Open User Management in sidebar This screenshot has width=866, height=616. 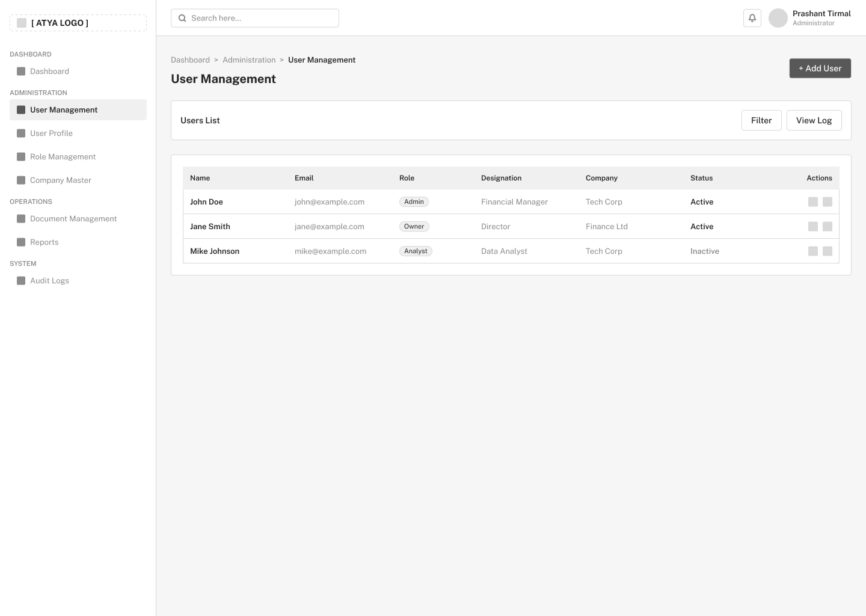[x=78, y=110]
